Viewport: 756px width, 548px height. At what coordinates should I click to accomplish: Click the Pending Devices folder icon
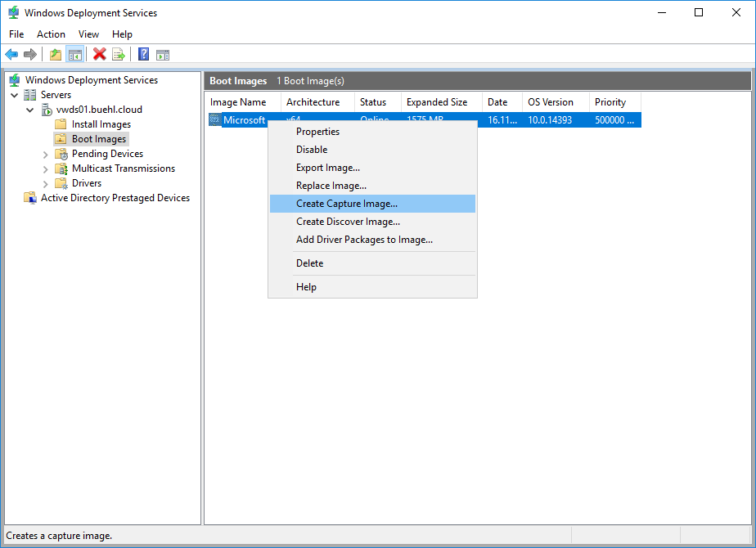(x=61, y=154)
